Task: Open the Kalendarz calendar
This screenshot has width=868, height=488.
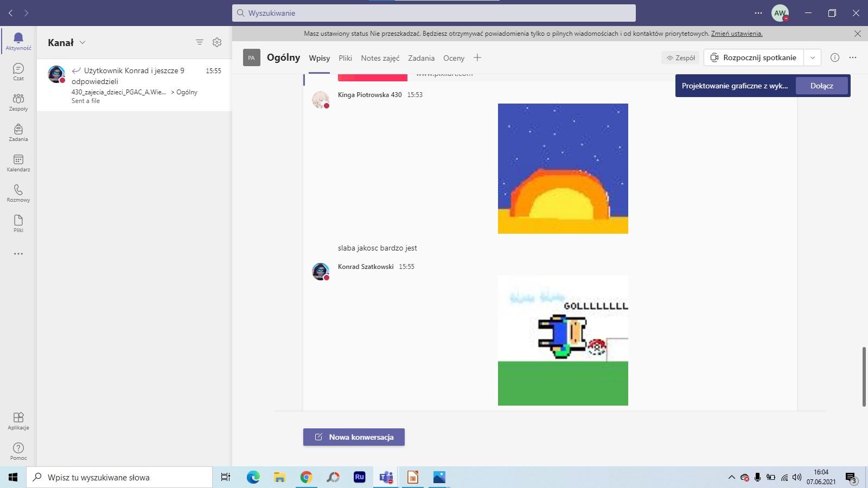Action: [18, 163]
